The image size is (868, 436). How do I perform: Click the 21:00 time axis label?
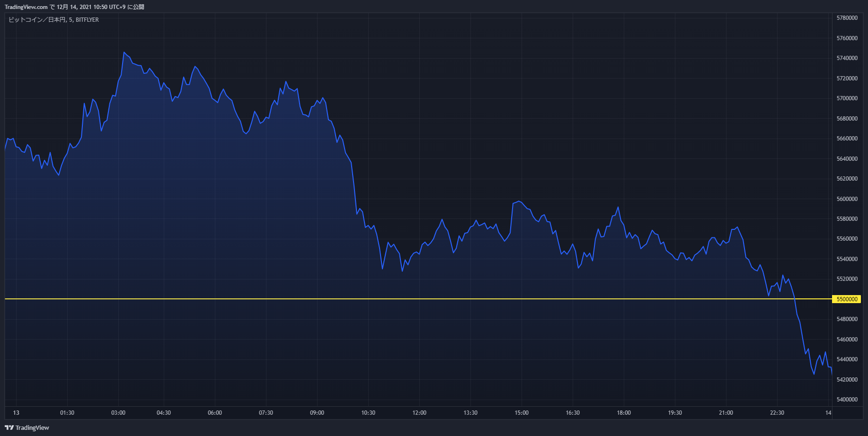tap(726, 413)
